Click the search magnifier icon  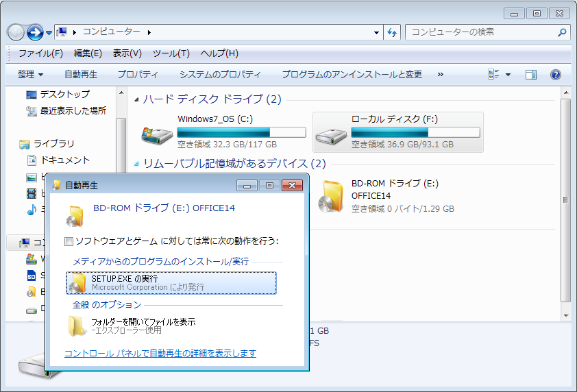[x=562, y=32]
